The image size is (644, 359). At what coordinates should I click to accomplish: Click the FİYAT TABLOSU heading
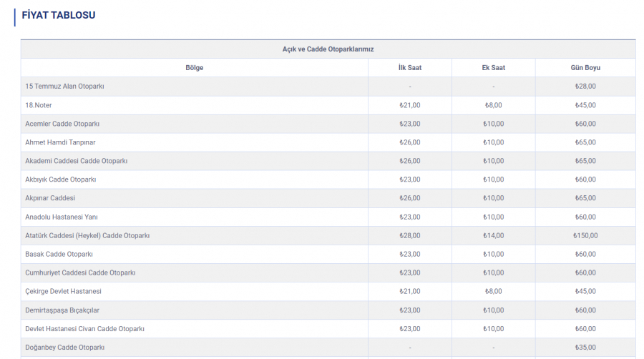(x=59, y=15)
